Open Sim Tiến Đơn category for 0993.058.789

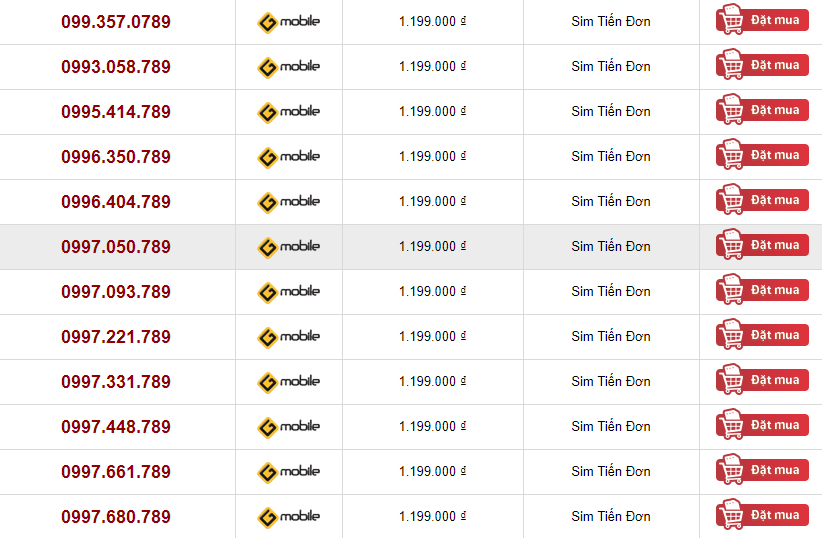(611, 67)
